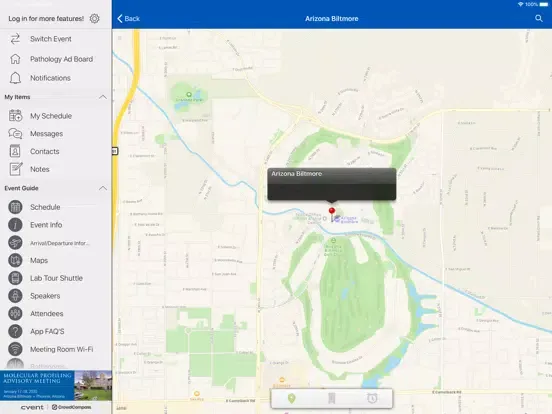Go back using the Back button
The image size is (552, 414).
[128, 19]
